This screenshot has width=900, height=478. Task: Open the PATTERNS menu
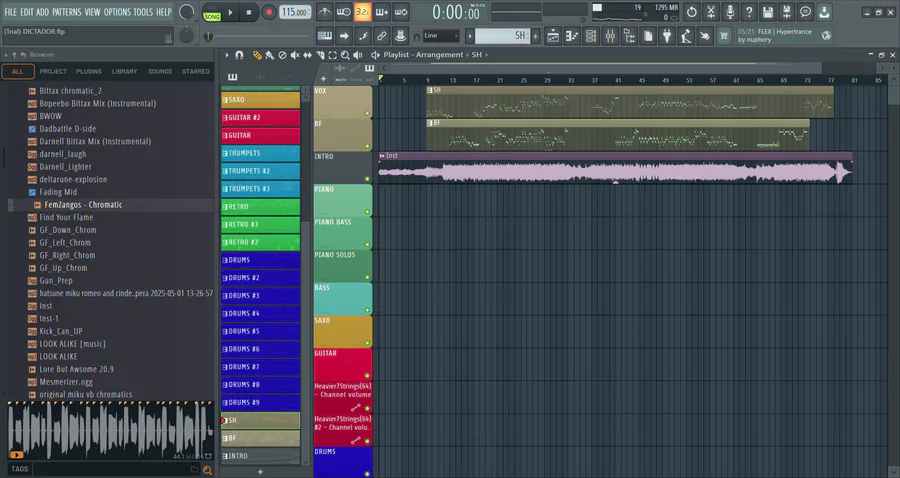(x=67, y=11)
